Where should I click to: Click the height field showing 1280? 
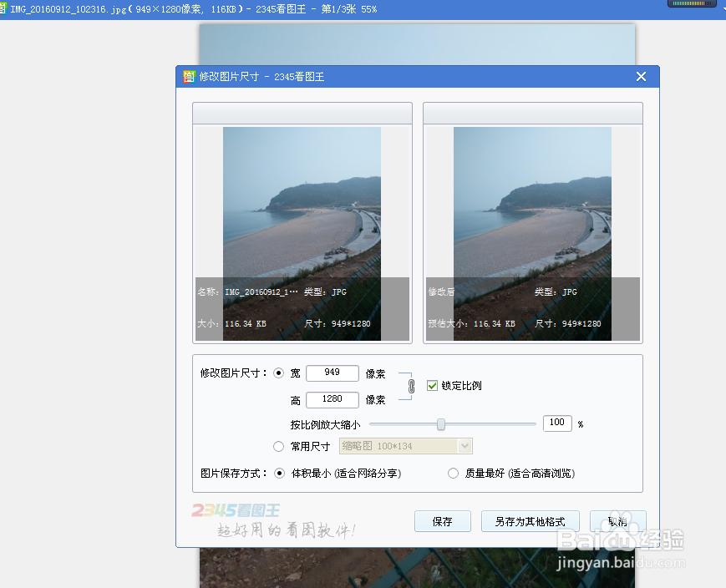coord(333,399)
